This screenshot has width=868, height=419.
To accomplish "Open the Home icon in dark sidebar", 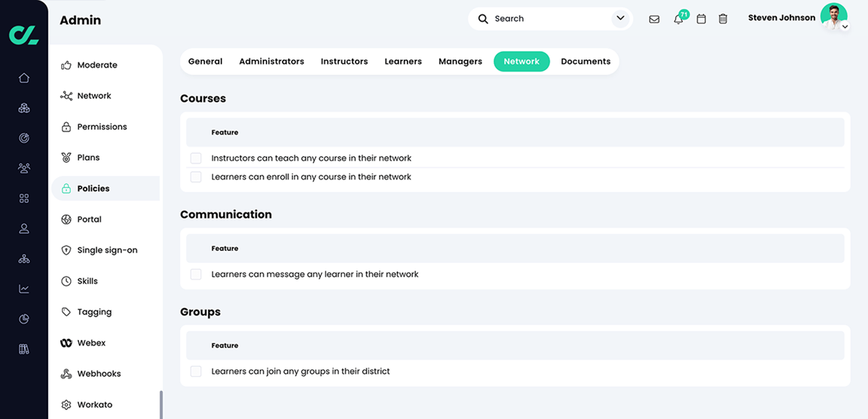I will (x=24, y=78).
